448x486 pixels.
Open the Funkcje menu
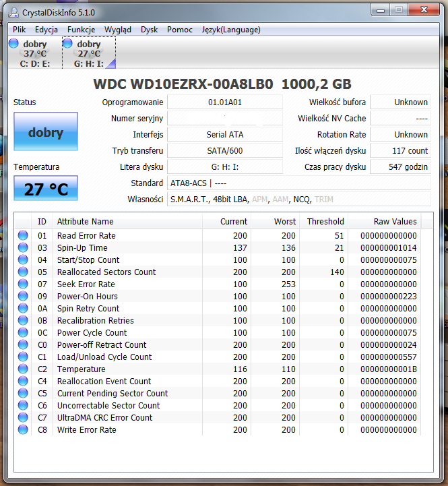coord(81,30)
